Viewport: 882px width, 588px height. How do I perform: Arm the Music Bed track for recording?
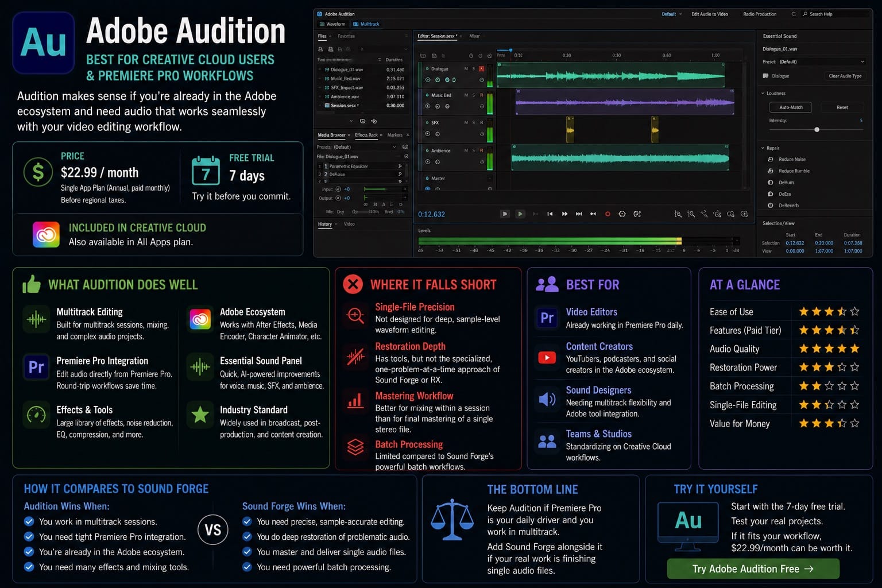tap(481, 95)
